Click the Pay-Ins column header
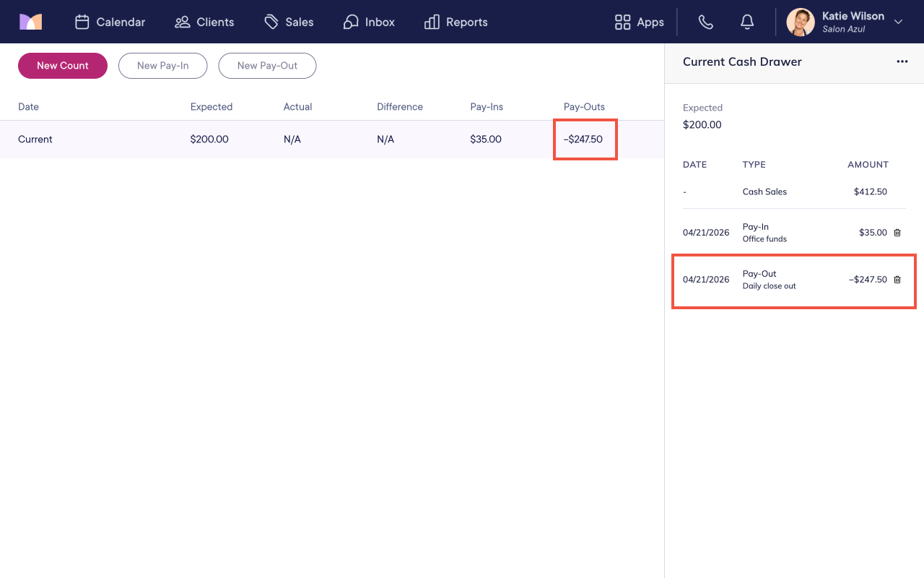The image size is (924, 578). pos(487,106)
